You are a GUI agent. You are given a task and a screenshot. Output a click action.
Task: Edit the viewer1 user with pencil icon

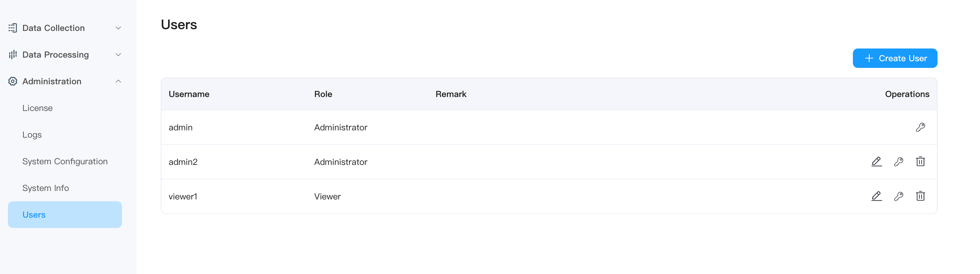876,196
